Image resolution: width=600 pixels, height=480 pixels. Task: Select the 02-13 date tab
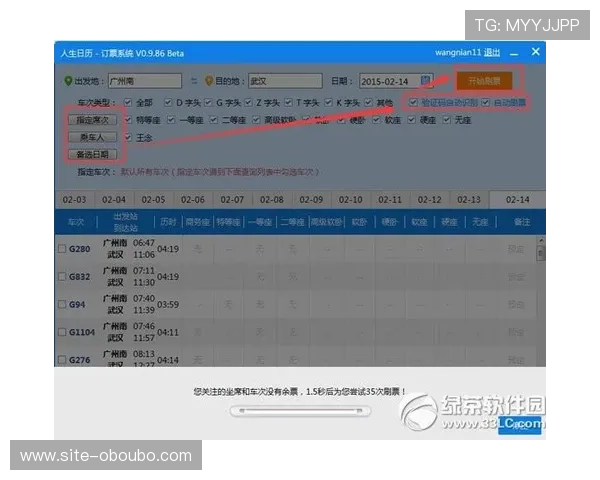tap(469, 199)
